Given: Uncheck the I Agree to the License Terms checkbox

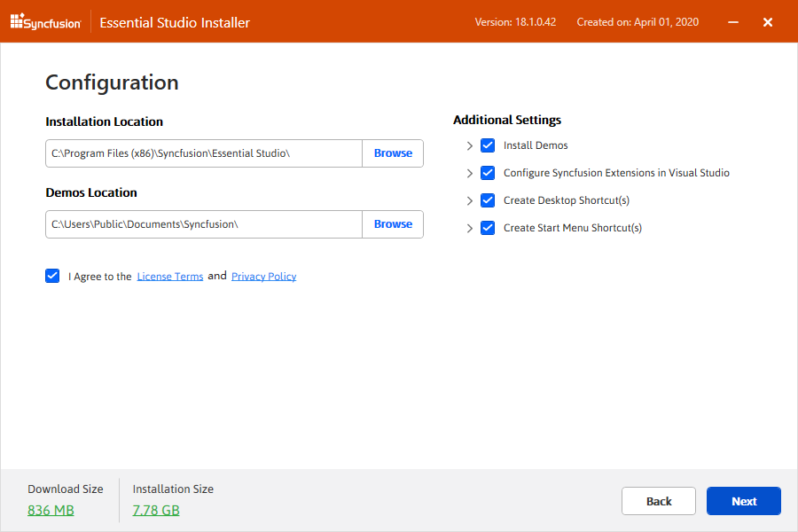Looking at the screenshot, I should coord(52,276).
